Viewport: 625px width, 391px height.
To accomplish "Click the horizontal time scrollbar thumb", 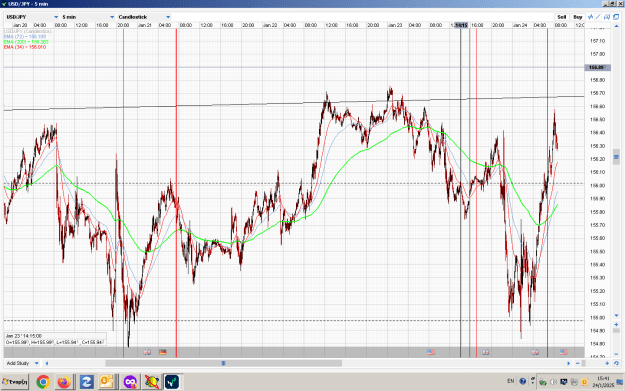I will [223, 363].
